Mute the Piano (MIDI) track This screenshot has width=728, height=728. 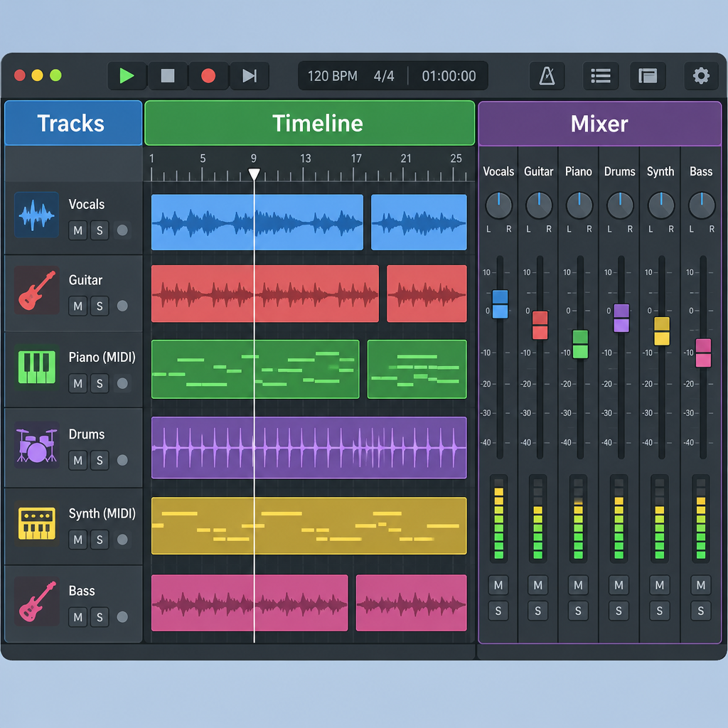click(x=78, y=383)
